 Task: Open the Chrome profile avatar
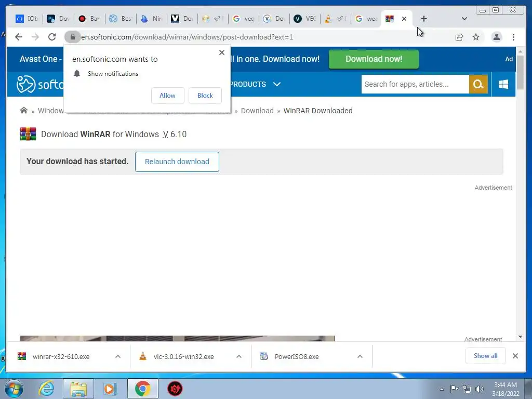point(496,37)
